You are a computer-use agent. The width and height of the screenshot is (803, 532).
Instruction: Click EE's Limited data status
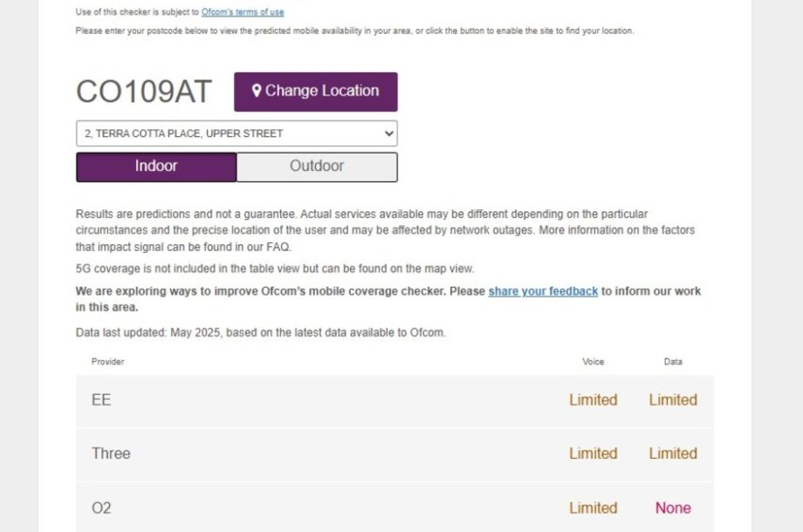(x=673, y=400)
